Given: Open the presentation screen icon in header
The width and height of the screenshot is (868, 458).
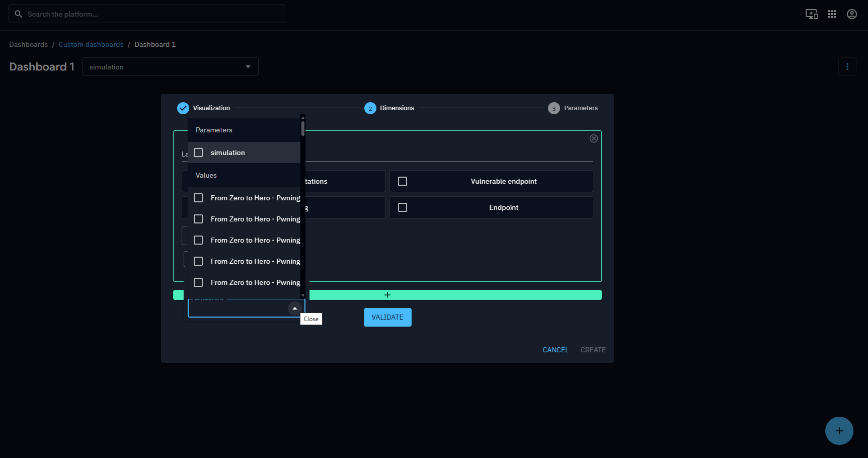Looking at the screenshot, I should tap(811, 14).
